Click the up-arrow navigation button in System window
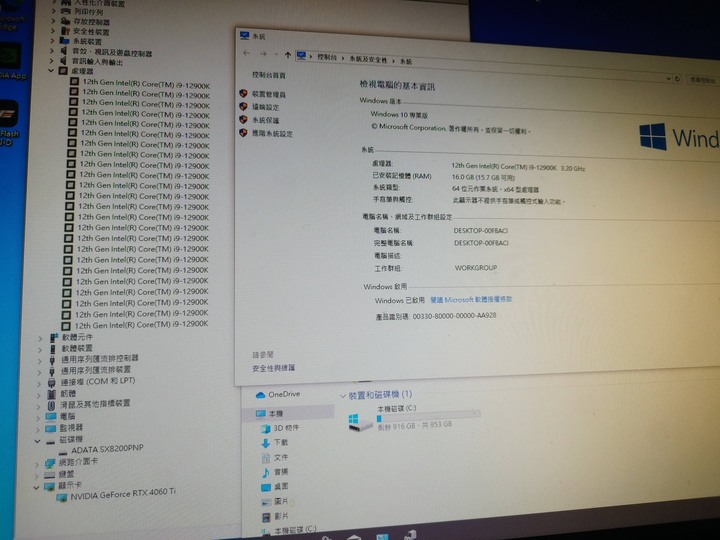 point(287,55)
